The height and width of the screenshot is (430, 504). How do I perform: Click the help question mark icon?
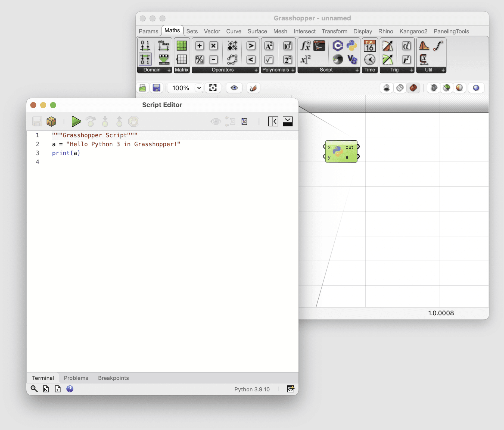tap(70, 389)
